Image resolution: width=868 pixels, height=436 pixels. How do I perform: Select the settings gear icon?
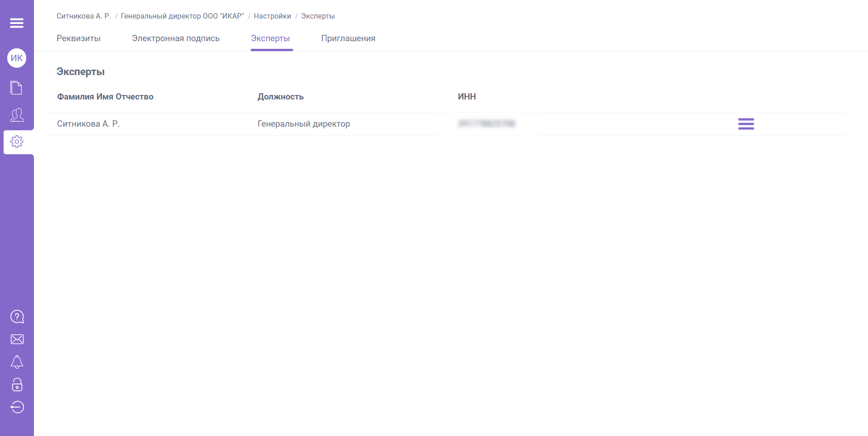[x=17, y=141]
